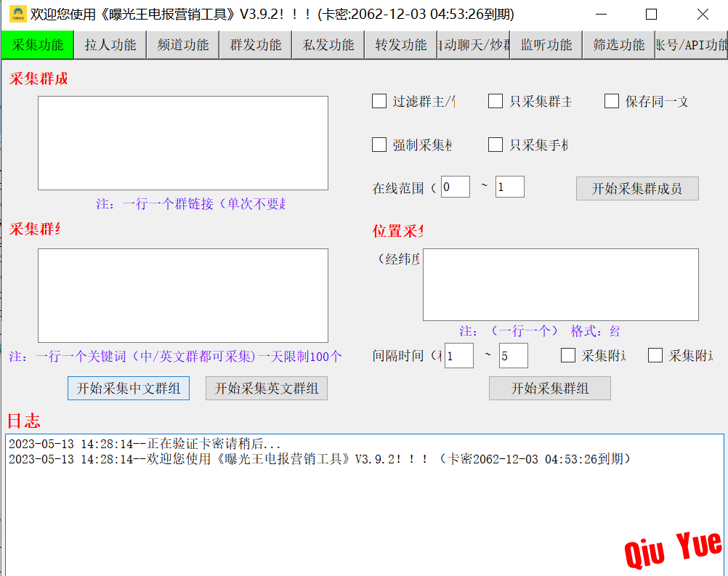Enable the 过滤群主 checkbox

[x=379, y=102]
